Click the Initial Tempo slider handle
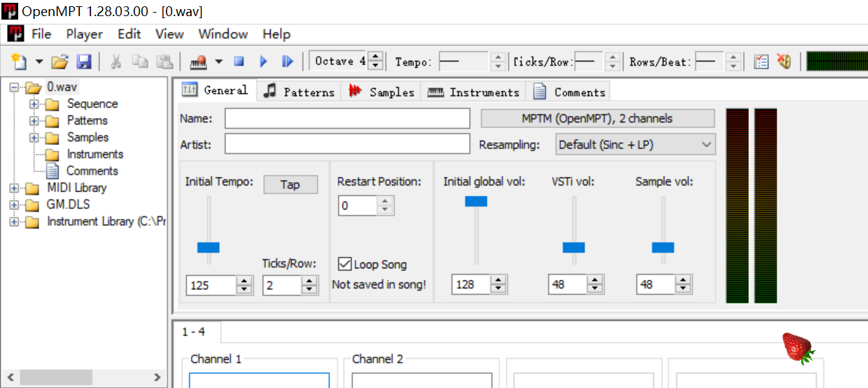 (209, 247)
